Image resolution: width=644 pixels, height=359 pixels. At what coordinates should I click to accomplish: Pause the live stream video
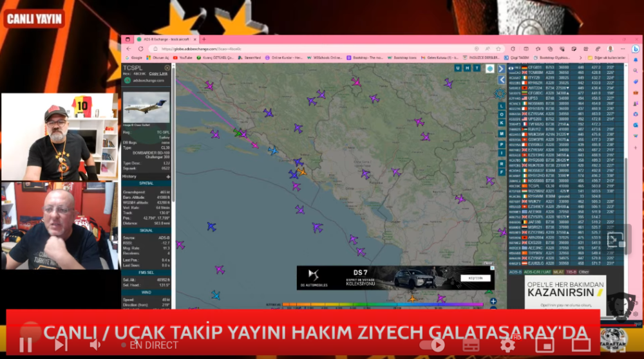tap(25, 345)
